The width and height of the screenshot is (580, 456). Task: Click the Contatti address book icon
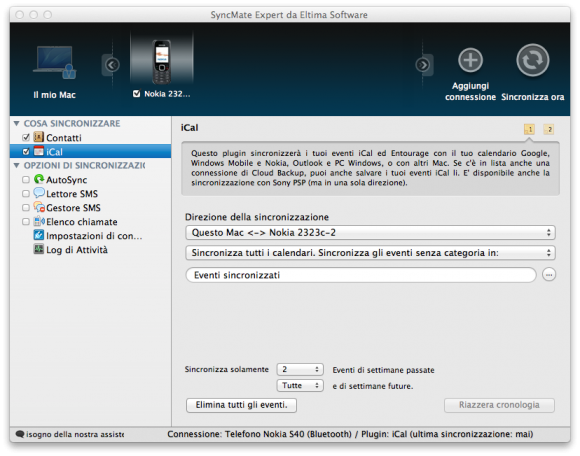(x=39, y=137)
